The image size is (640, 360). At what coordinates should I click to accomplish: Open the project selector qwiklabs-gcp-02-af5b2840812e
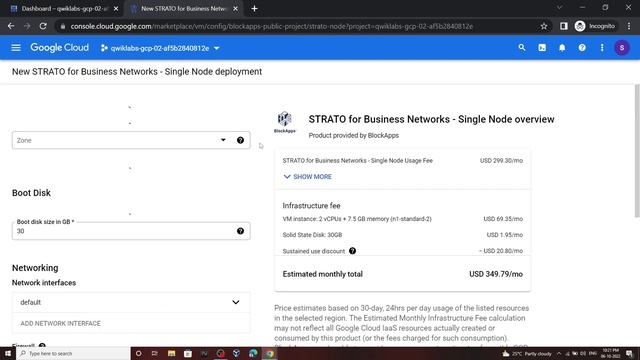(x=160, y=48)
